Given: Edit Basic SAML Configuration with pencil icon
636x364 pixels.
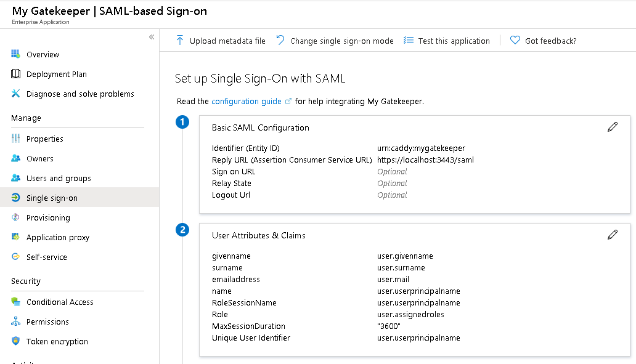Looking at the screenshot, I should [x=613, y=127].
